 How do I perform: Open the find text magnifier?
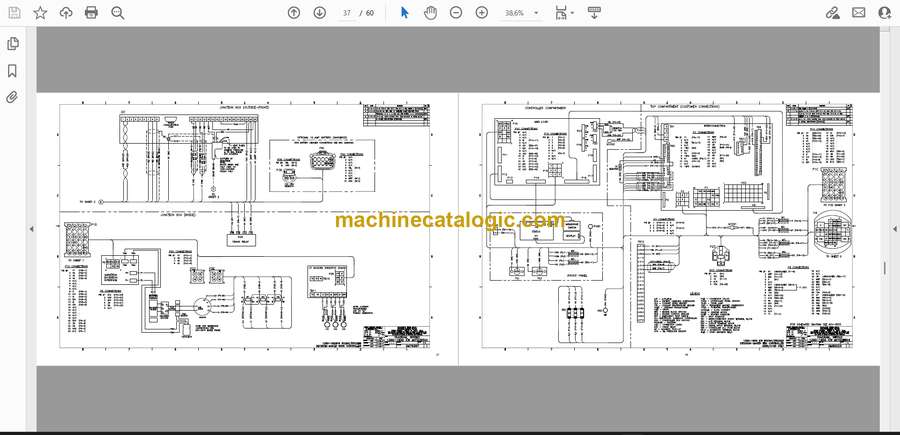tap(118, 13)
